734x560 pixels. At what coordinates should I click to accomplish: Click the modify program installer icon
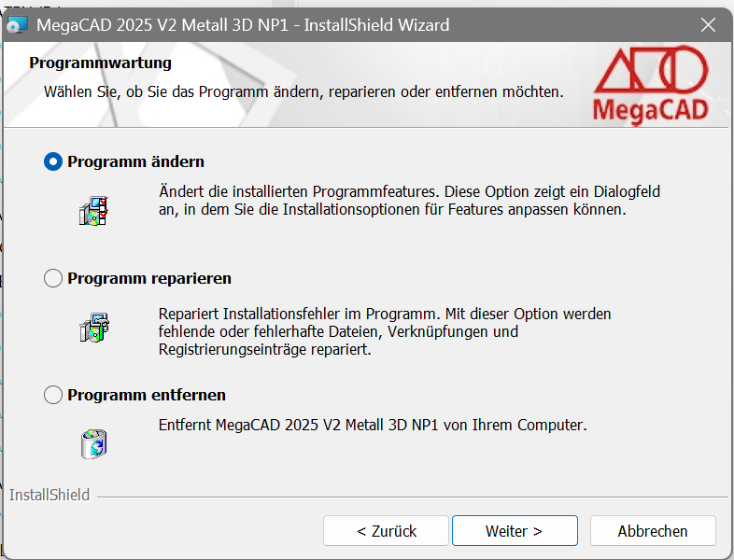click(x=94, y=211)
